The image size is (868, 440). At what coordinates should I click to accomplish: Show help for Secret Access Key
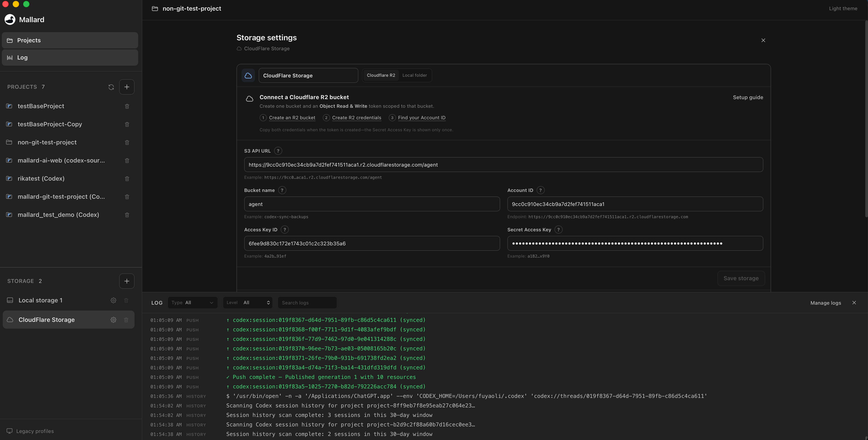[x=558, y=230]
